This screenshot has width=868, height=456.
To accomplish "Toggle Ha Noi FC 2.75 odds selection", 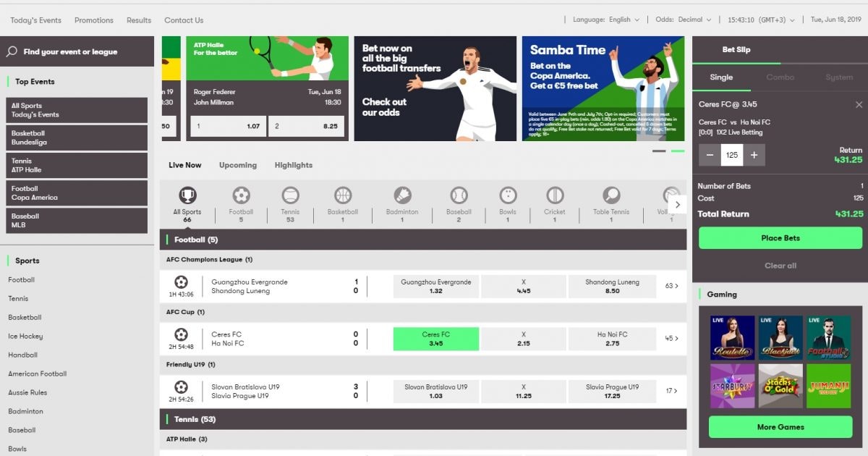I will coord(612,339).
